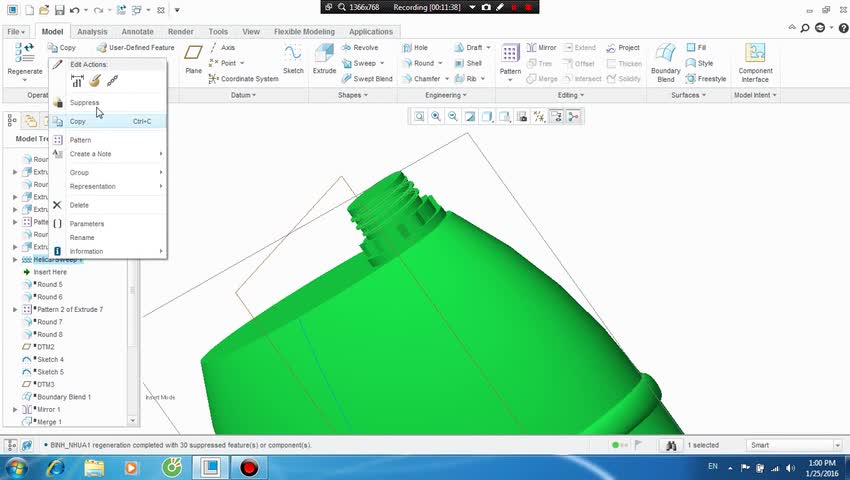The width and height of the screenshot is (850, 480).
Task: Open the Datum group dropdown
Action: point(243,95)
